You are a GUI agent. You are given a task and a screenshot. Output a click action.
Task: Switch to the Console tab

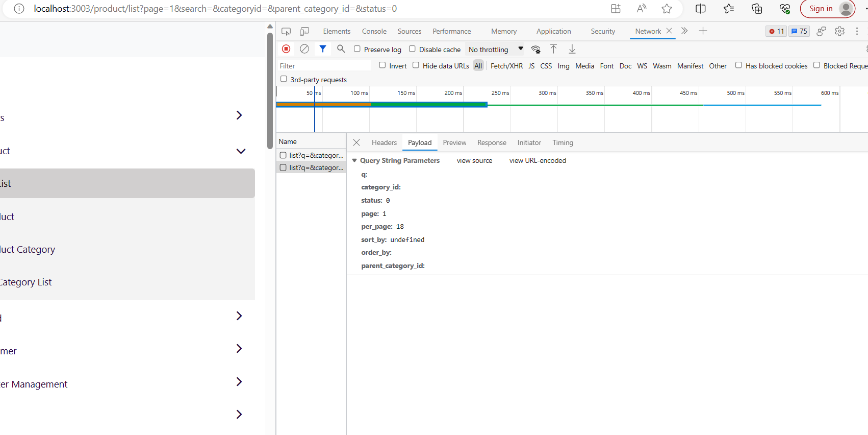click(374, 31)
